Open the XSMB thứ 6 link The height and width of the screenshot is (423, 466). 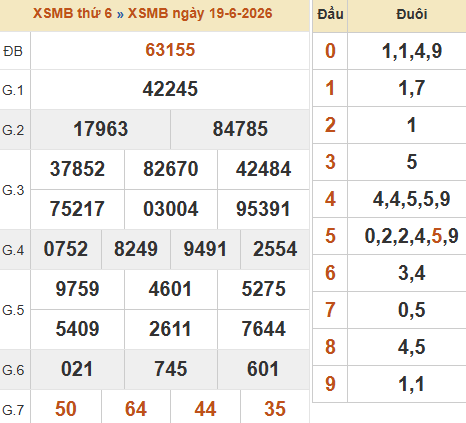click(72, 14)
